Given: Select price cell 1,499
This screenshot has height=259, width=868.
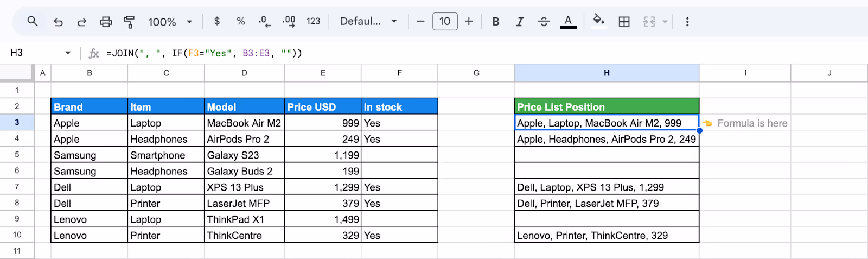Looking at the screenshot, I should tap(323, 219).
